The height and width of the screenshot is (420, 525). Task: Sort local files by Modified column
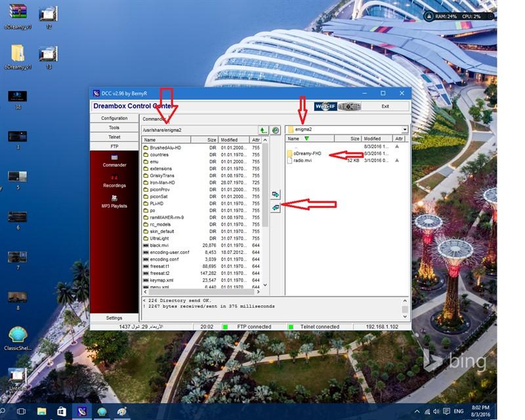(377, 138)
